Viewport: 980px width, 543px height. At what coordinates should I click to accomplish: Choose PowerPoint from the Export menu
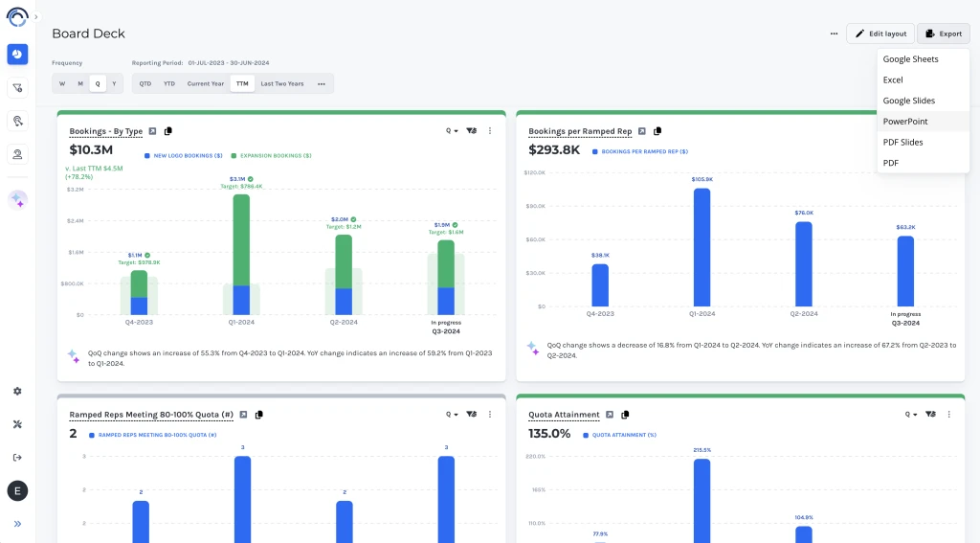pos(905,122)
